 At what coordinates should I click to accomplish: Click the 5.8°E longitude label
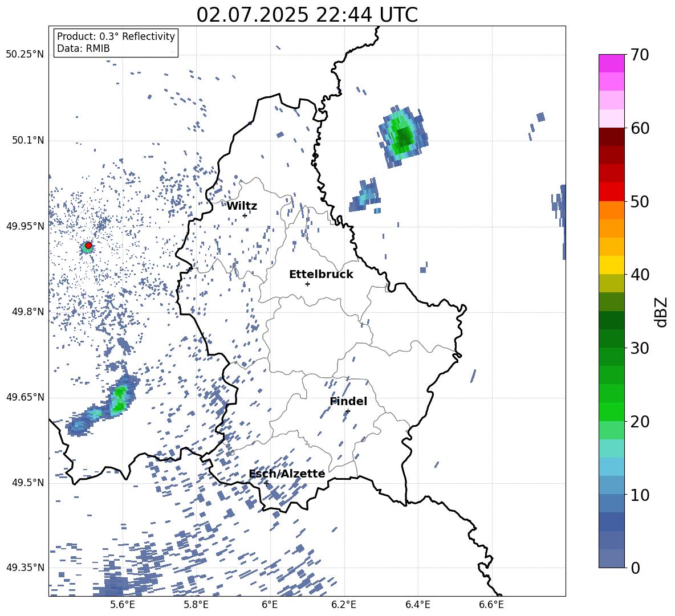pos(196,605)
